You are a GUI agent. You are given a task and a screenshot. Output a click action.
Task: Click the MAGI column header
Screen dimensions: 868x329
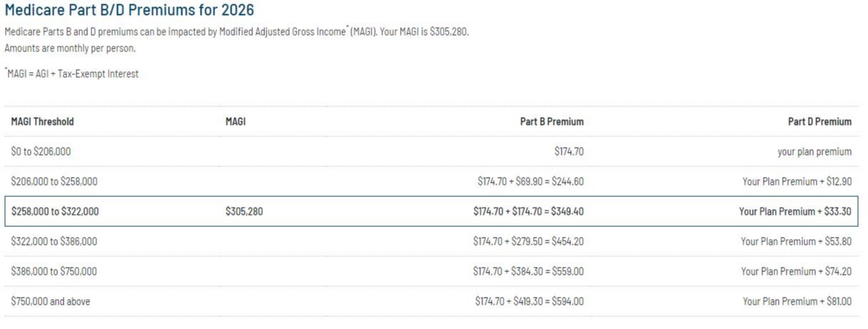coord(236,121)
